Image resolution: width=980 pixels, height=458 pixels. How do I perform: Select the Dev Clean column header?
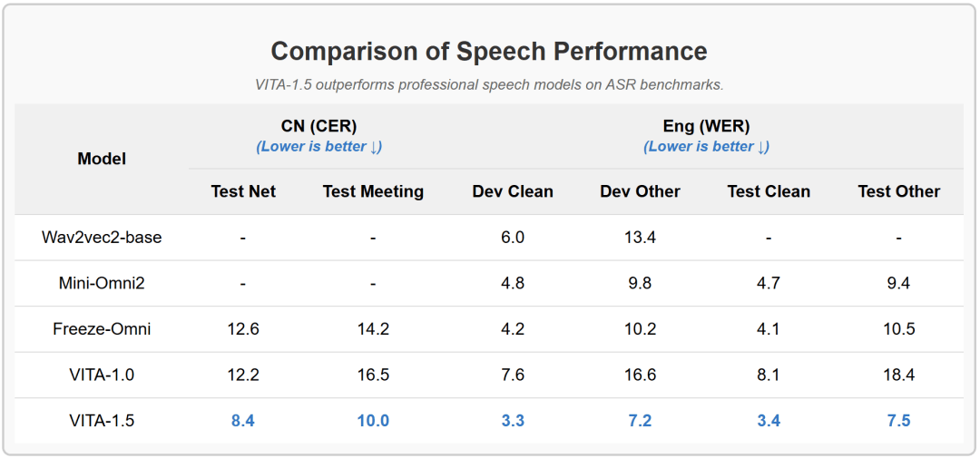click(513, 192)
